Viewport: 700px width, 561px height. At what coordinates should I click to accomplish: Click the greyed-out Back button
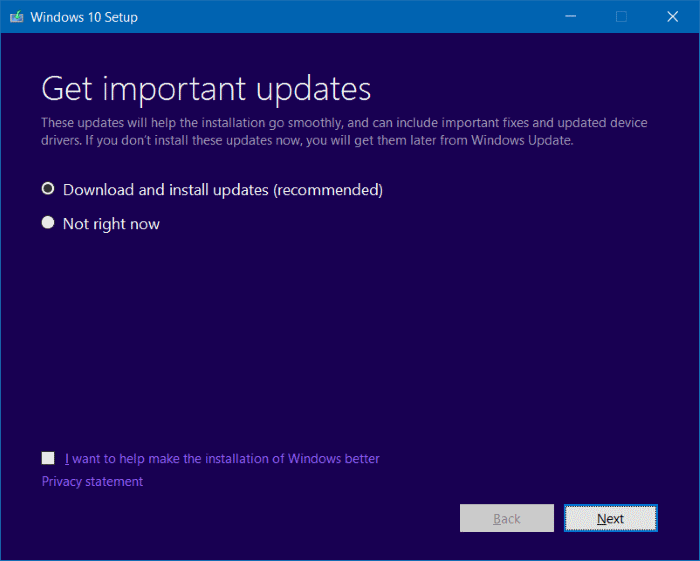[507, 518]
